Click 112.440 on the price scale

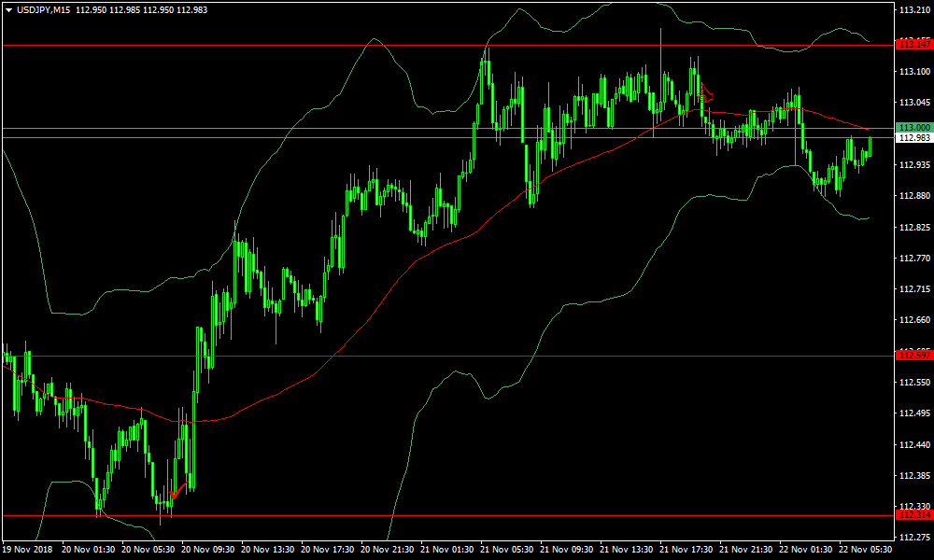click(x=914, y=444)
